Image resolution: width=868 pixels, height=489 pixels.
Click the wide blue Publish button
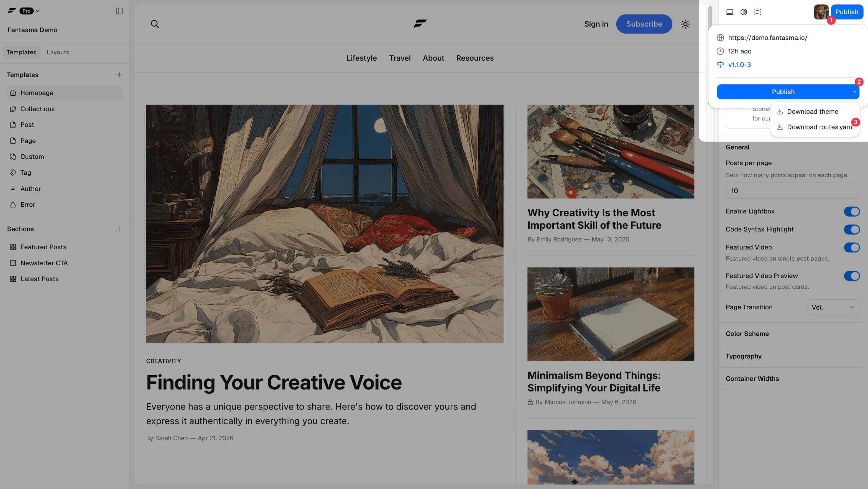tap(783, 92)
